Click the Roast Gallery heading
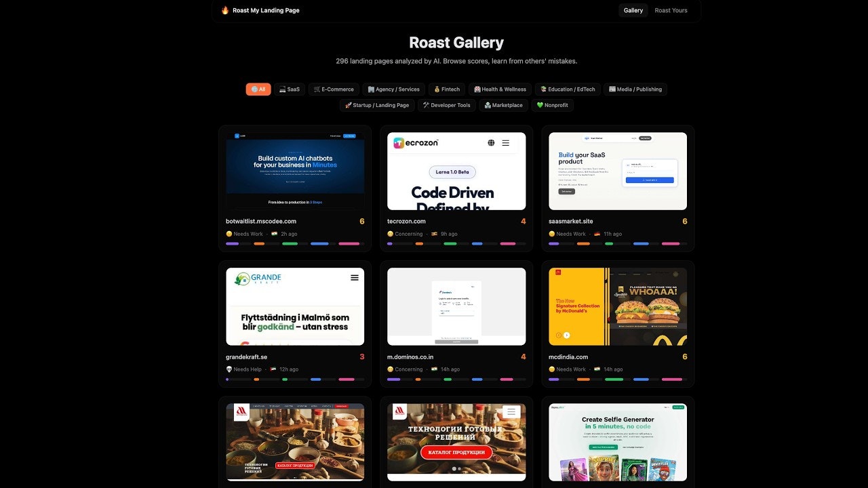Viewport: 868px width, 488px height. tap(456, 43)
